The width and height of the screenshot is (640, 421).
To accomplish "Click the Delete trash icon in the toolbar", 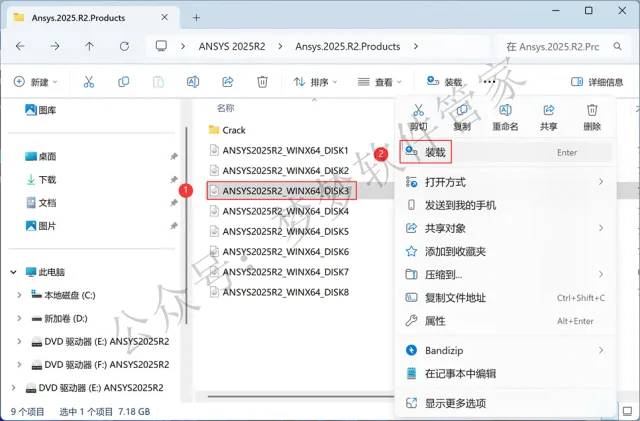I will coord(262,82).
